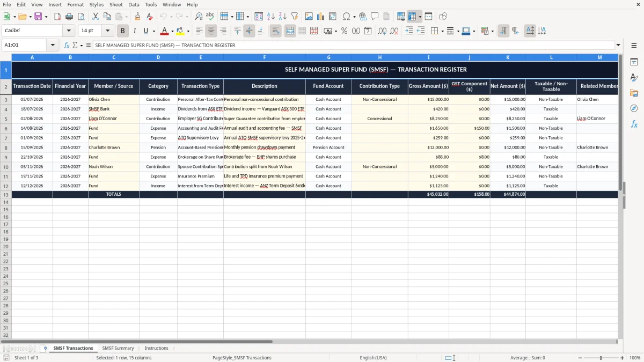
Task: Insert a chart via toolbar icon
Action: coord(321,17)
